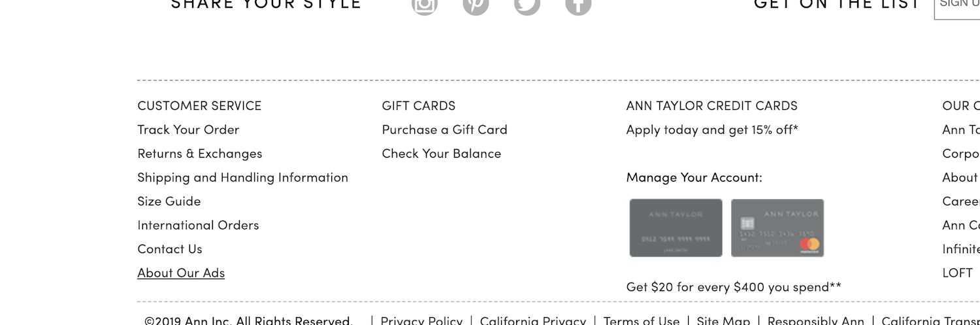Click Purchase a Gift Card

[x=444, y=129]
